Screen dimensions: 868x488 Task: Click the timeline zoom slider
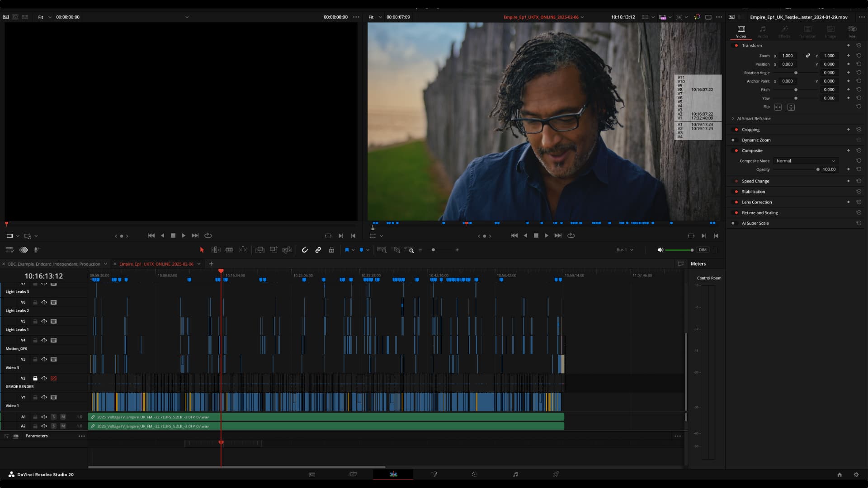click(433, 249)
